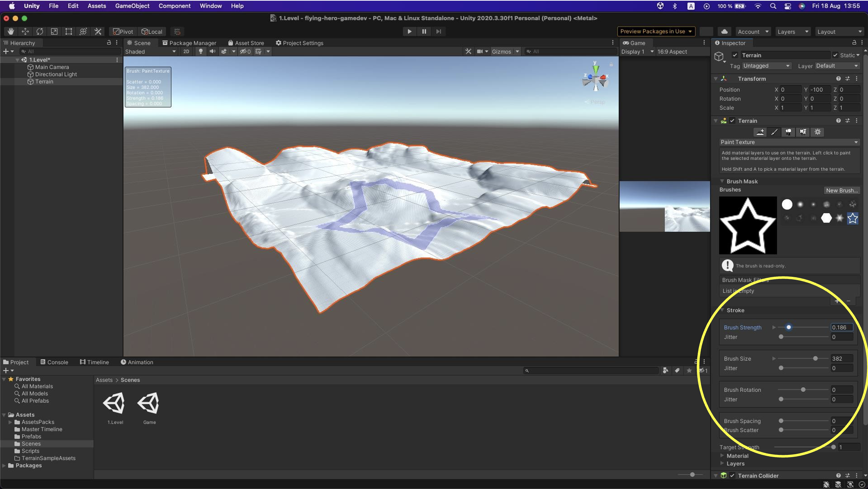Select the Rect transform tool
Viewport: 868px width, 489px height.
click(x=69, y=31)
